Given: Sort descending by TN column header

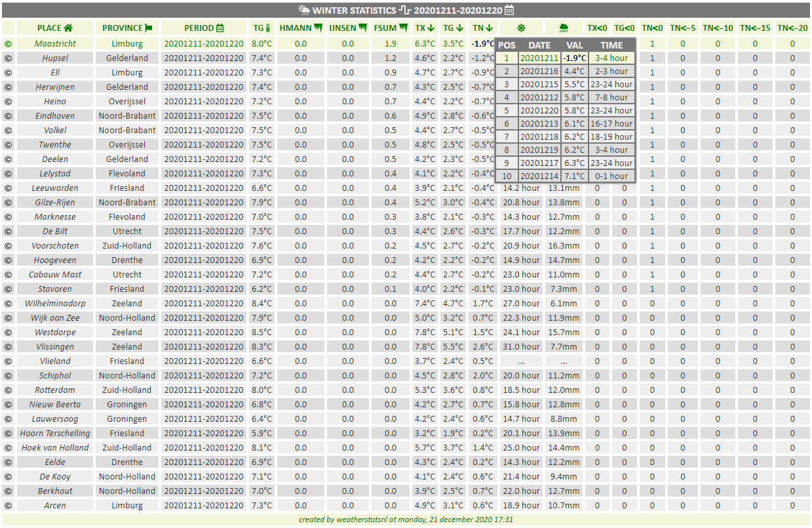Looking at the screenshot, I should 483,28.
